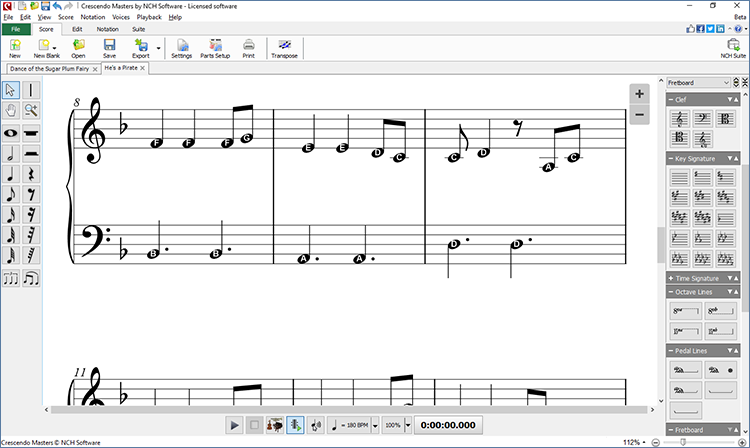
Task: Toggle the metronome button in playback bar
Action: [x=296, y=425]
